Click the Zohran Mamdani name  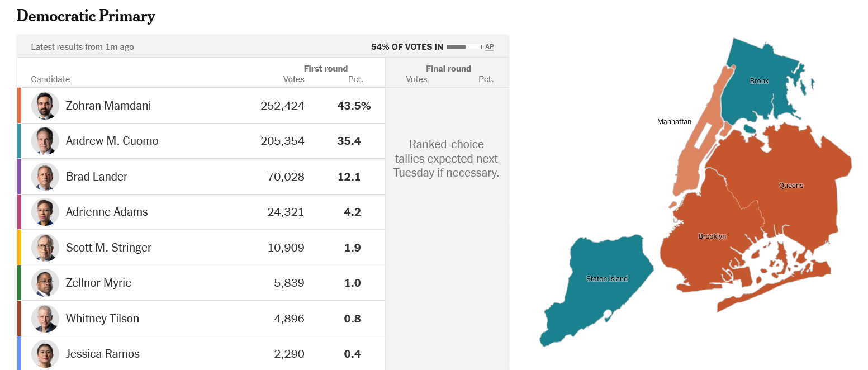tap(108, 106)
